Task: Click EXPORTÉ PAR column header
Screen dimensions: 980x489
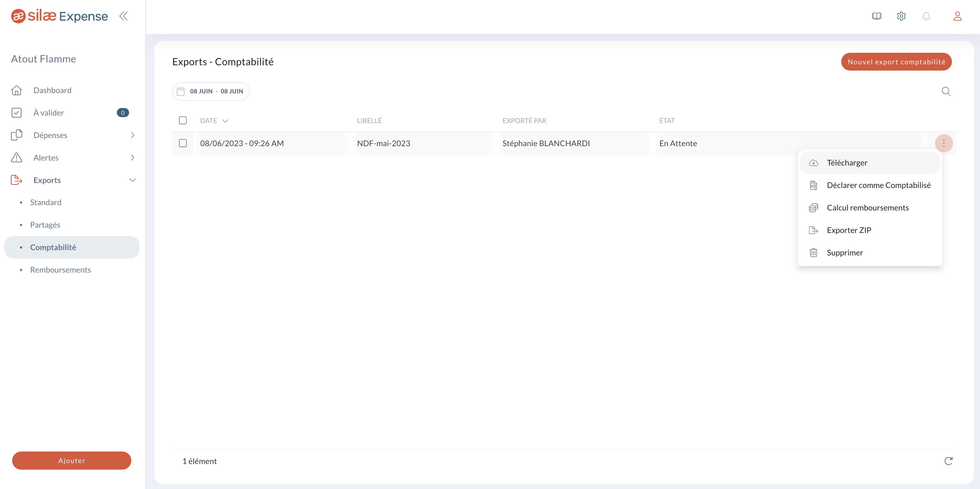Action: pyautogui.click(x=524, y=121)
